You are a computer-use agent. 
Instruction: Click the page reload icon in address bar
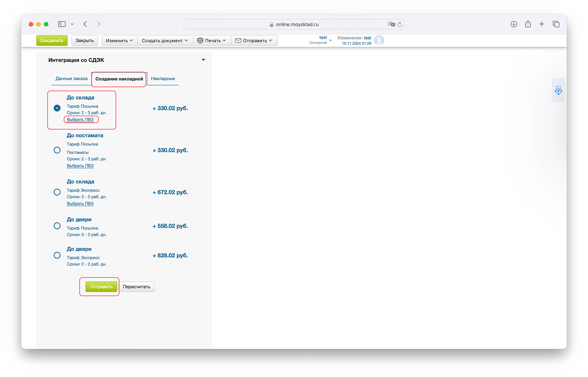[x=400, y=24]
